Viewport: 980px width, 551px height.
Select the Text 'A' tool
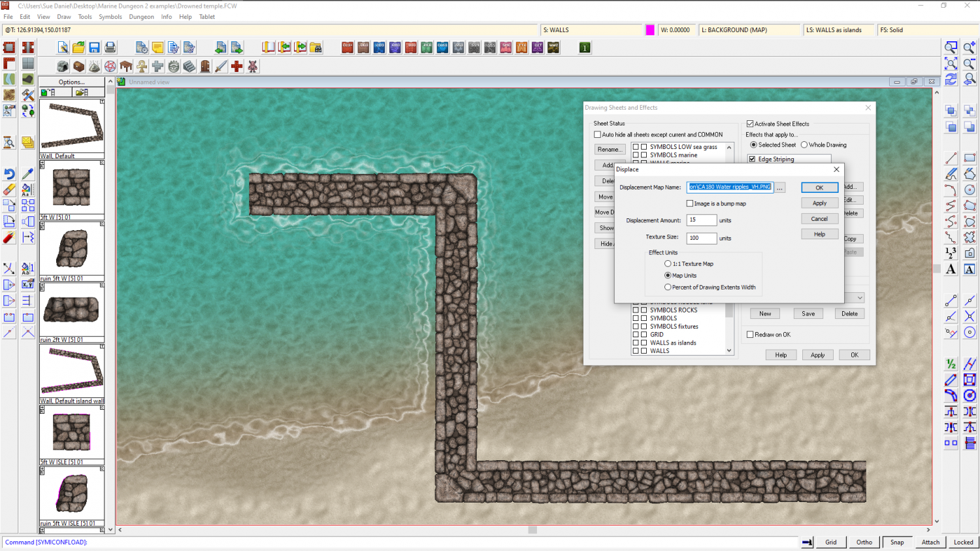point(951,269)
